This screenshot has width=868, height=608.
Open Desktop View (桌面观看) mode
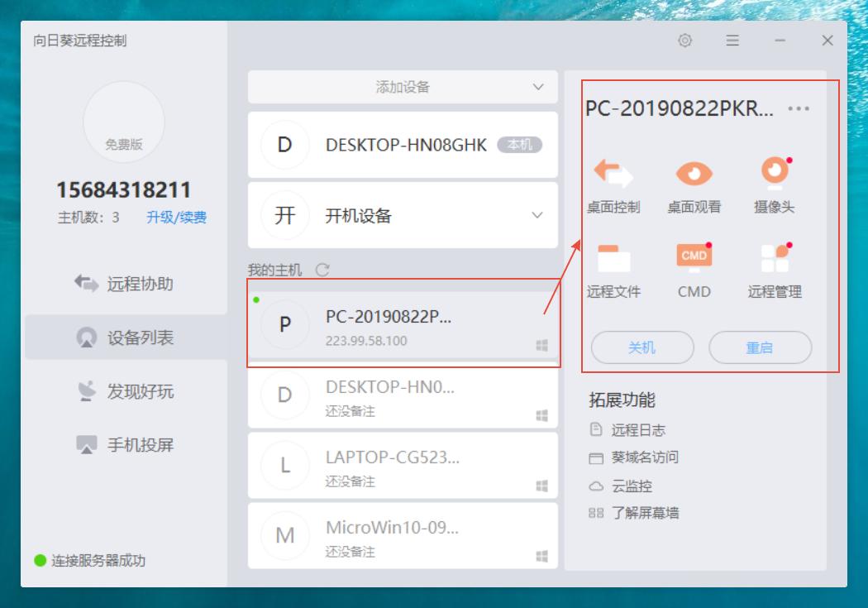click(x=695, y=184)
